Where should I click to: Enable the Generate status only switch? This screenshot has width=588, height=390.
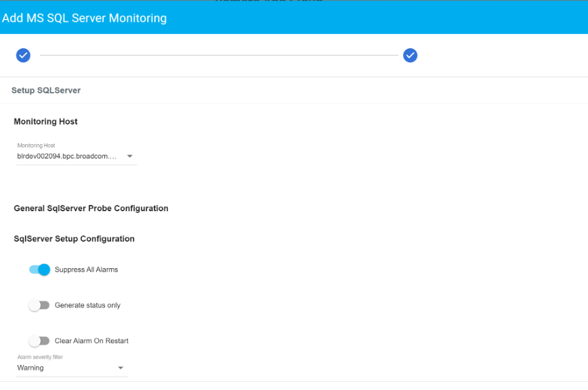[39, 305]
